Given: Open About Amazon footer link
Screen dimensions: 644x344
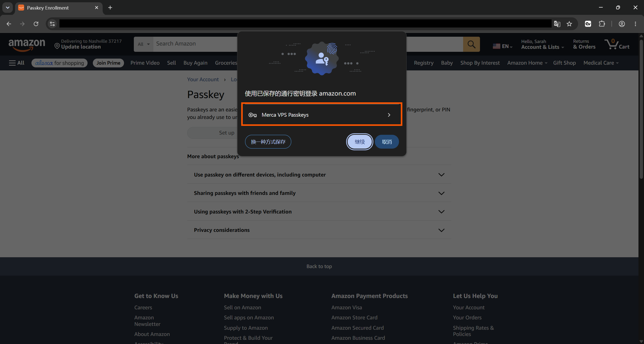Looking at the screenshot, I should [152, 334].
